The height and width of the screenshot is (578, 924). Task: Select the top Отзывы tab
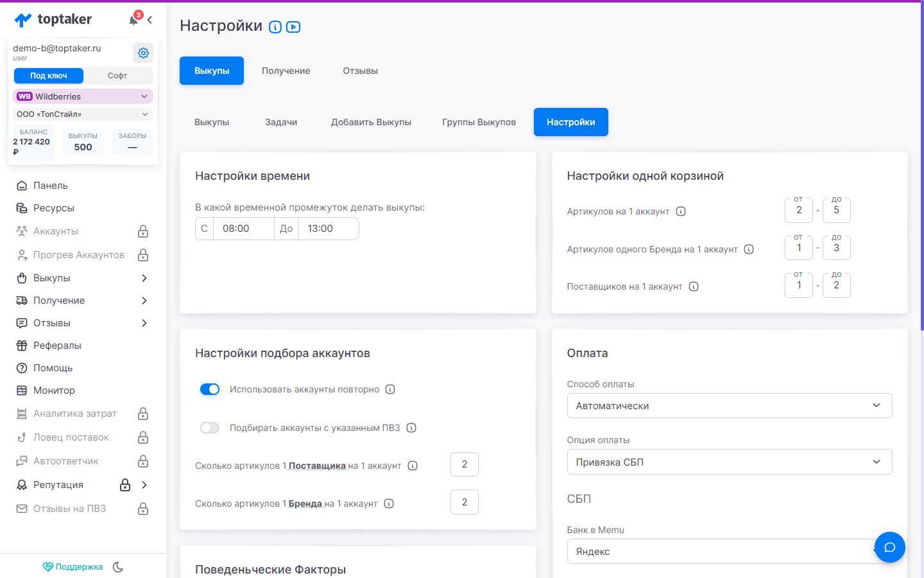361,71
